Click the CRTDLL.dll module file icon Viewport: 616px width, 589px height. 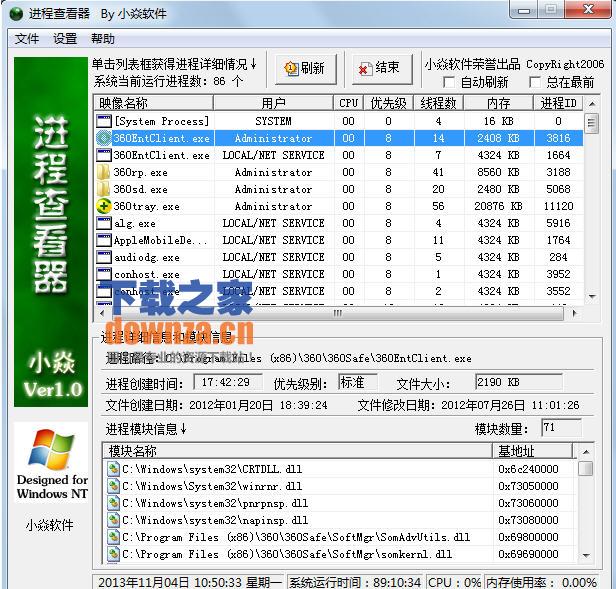click(x=113, y=469)
